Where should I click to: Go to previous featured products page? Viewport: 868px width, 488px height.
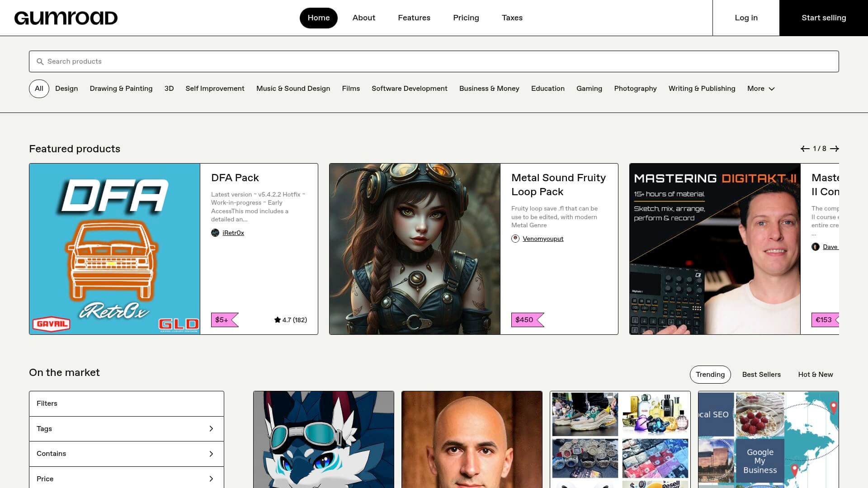(x=805, y=149)
